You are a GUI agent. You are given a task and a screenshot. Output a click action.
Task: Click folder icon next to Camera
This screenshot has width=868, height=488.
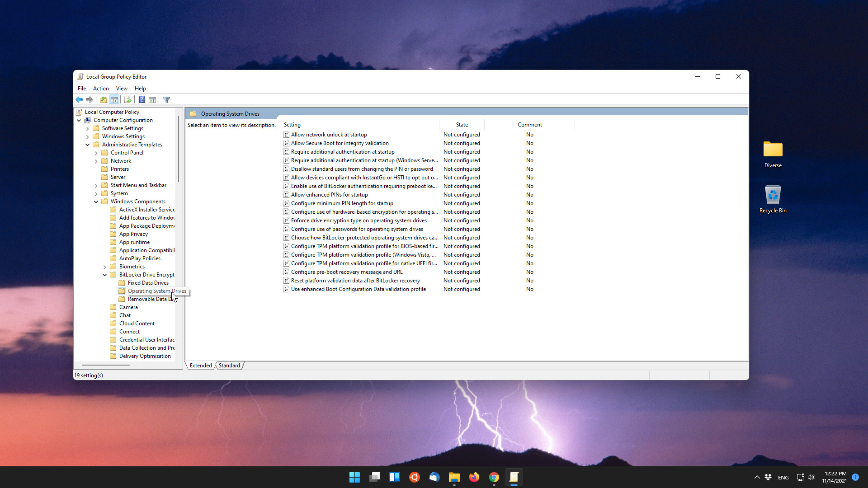[113, 307]
